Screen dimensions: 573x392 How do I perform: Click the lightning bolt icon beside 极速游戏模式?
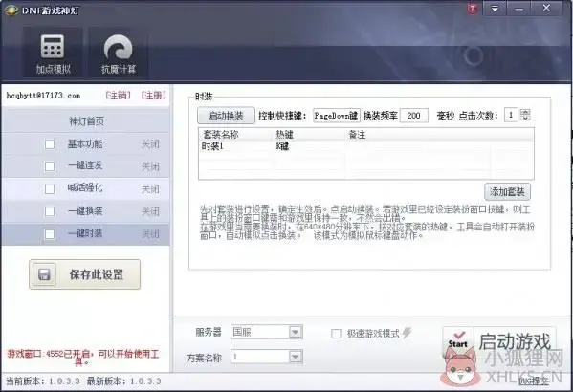click(407, 333)
